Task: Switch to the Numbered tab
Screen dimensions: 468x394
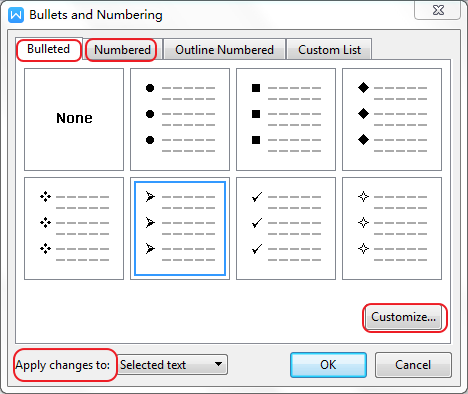Action: point(122,50)
